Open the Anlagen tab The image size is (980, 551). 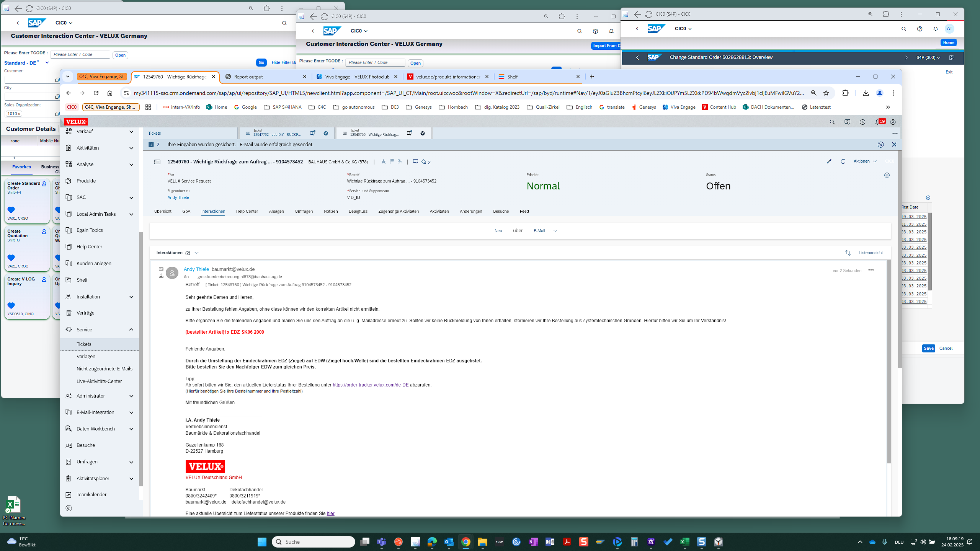click(276, 211)
